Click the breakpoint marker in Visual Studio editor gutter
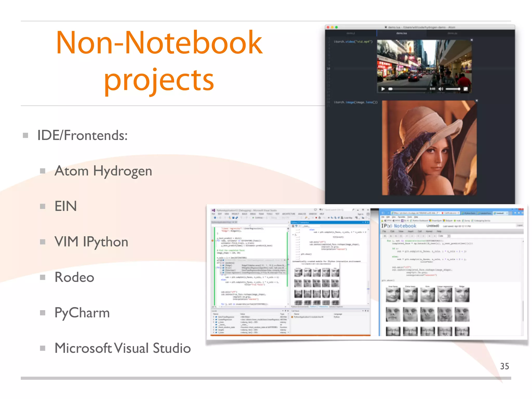The image size is (532, 399). (x=212, y=241)
